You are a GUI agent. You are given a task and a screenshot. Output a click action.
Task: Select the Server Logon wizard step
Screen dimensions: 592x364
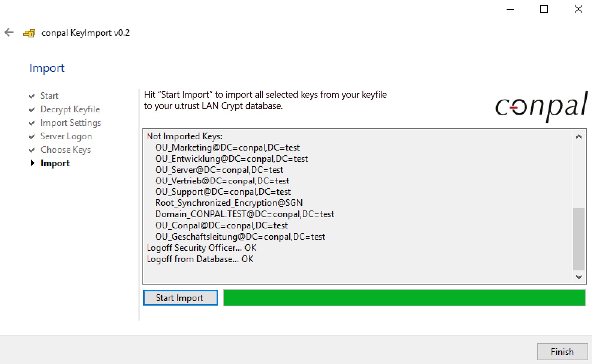(x=66, y=136)
